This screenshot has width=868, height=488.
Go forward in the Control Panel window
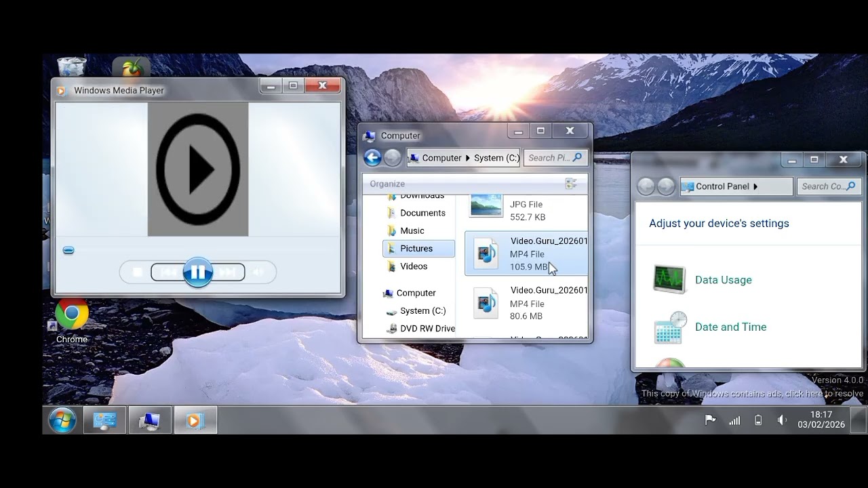coord(666,186)
